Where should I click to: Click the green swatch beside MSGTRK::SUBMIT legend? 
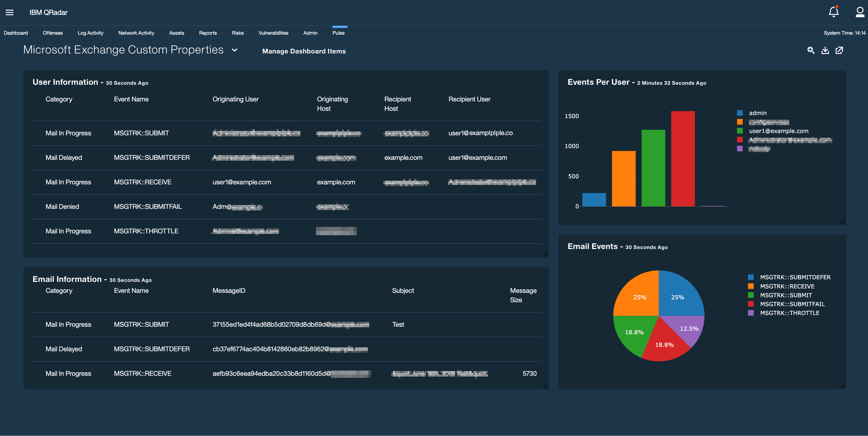tap(751, 295)
